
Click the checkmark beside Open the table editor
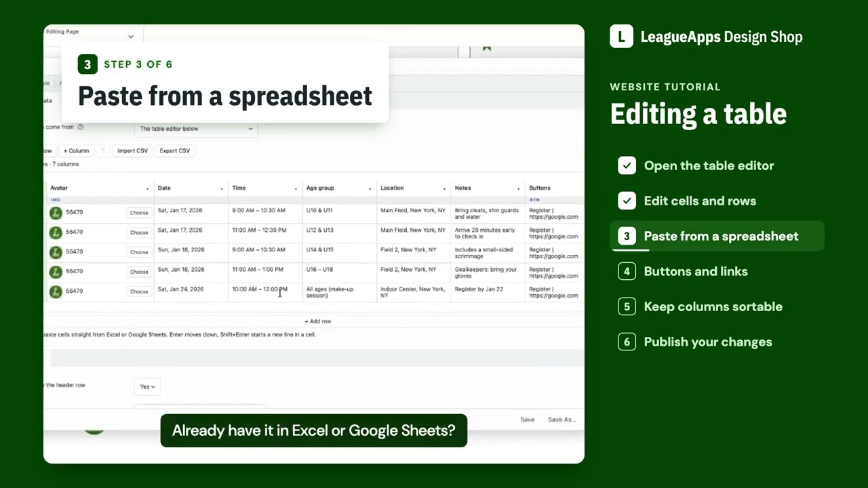tap(627, 165)
